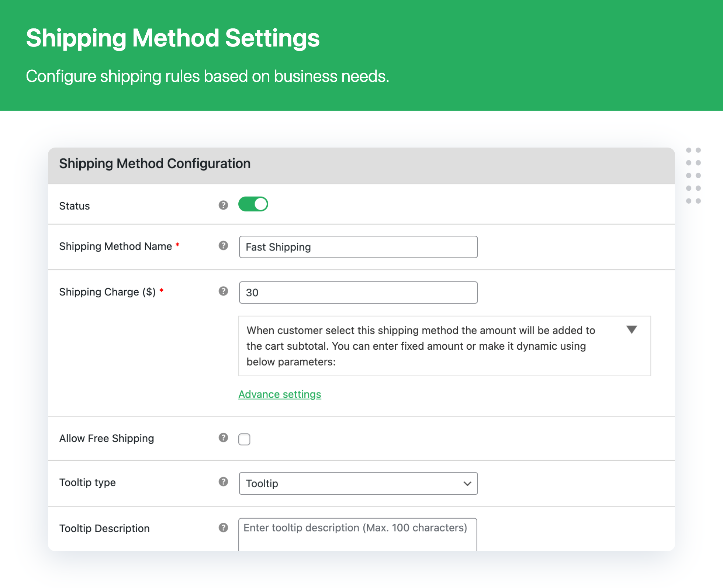
Task: Click the shipping charge explanation text box
Action: [x=421, y=346]
